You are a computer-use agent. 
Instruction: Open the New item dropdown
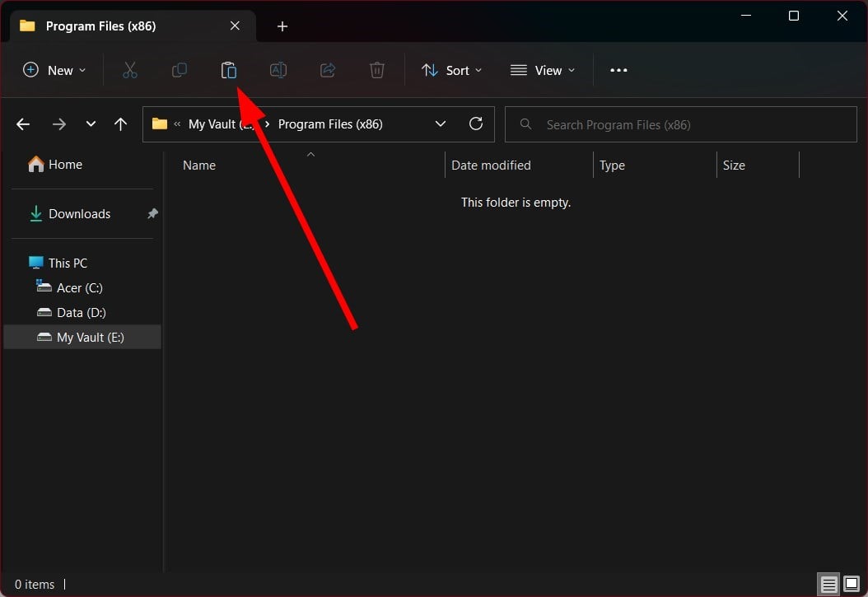click(54, 71)
